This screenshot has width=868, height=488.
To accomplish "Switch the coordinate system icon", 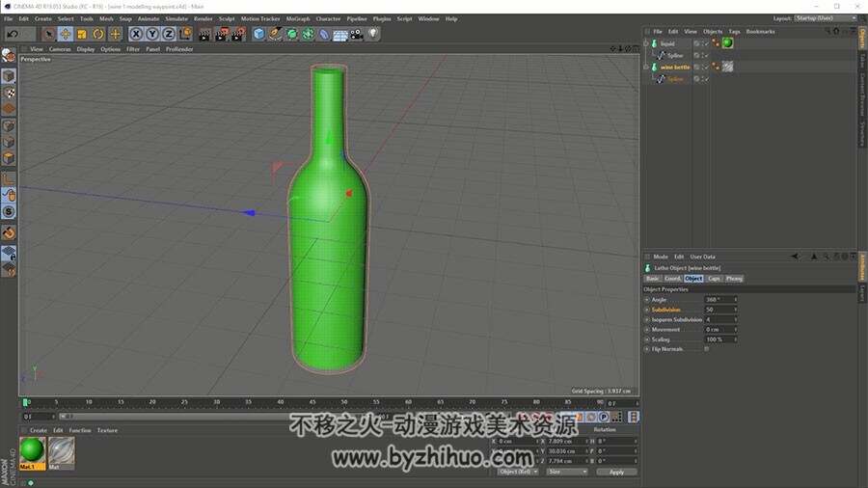I will click(x=185, y=35).
